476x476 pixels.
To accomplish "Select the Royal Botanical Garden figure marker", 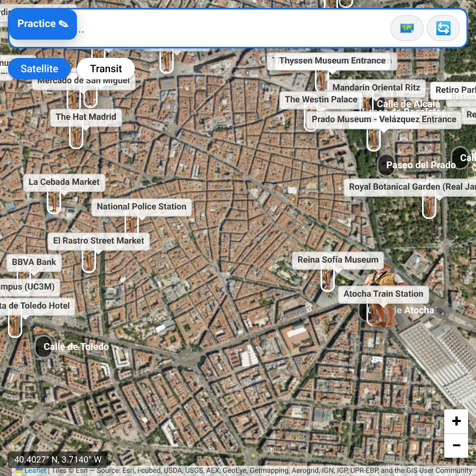I will coord(429,205).
